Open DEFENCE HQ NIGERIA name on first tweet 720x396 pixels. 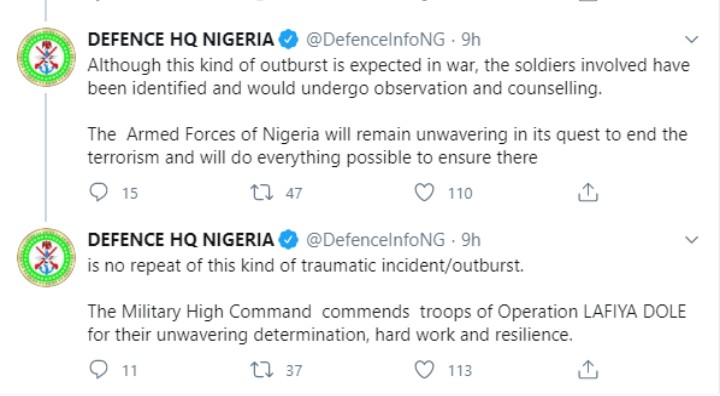(181, 40)
